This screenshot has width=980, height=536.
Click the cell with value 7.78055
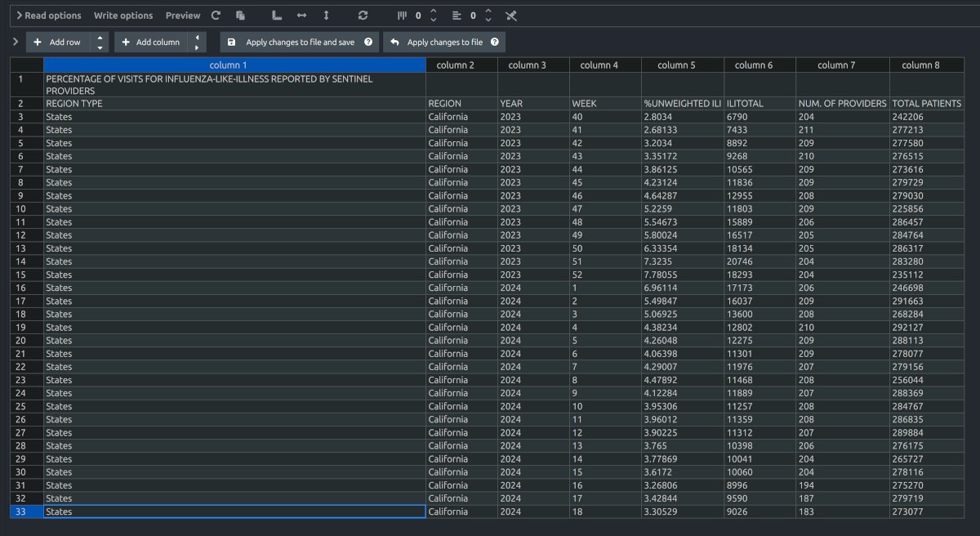[x=683, y=275]
